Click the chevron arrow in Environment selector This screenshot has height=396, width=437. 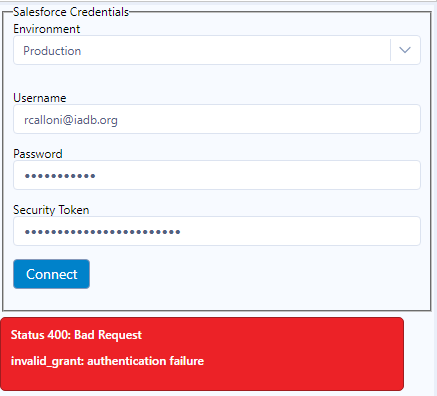coord(405,50)
